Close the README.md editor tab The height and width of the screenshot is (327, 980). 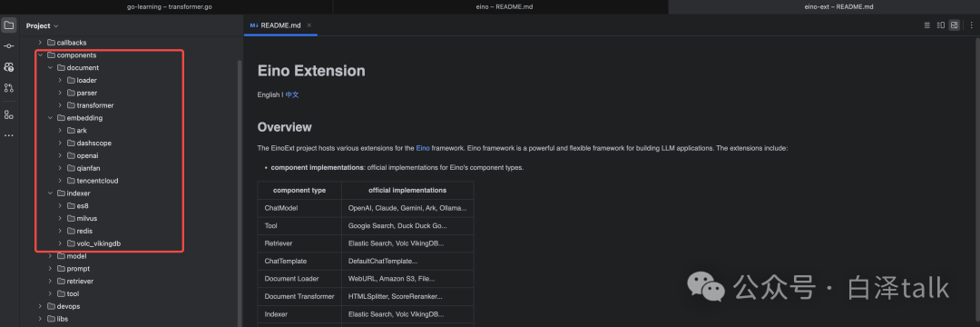309,25
